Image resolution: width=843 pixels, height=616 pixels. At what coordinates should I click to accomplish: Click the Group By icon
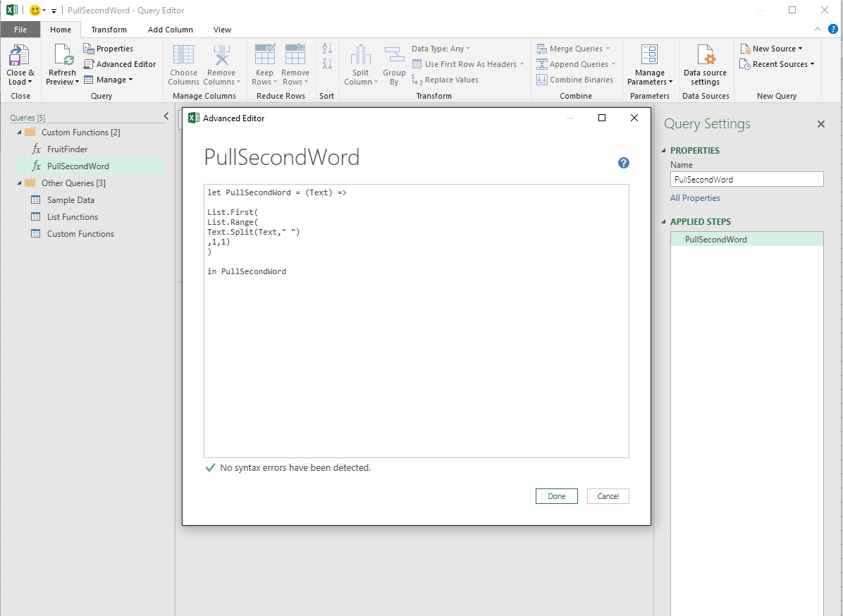394,56
